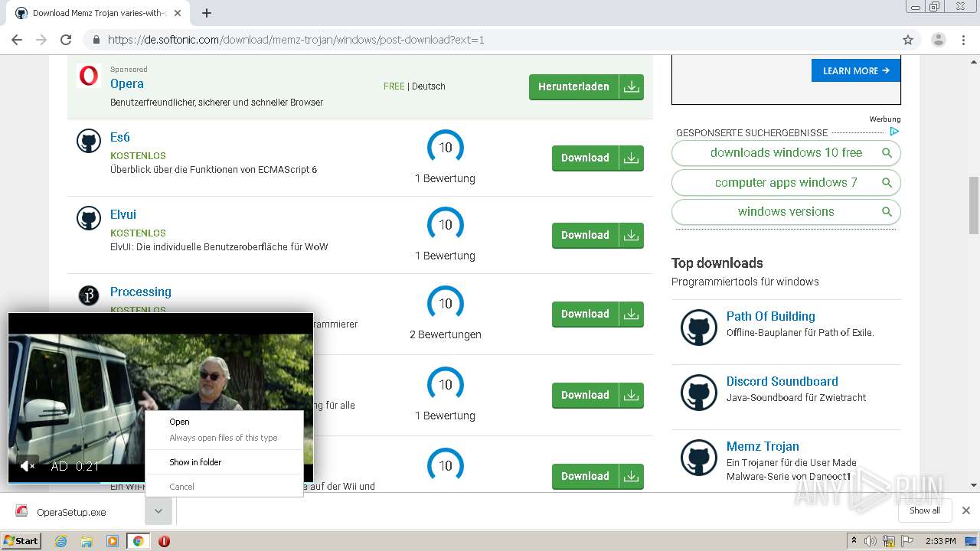
Task: Open the Discord Soundboard link
Action: pos(782,381)
